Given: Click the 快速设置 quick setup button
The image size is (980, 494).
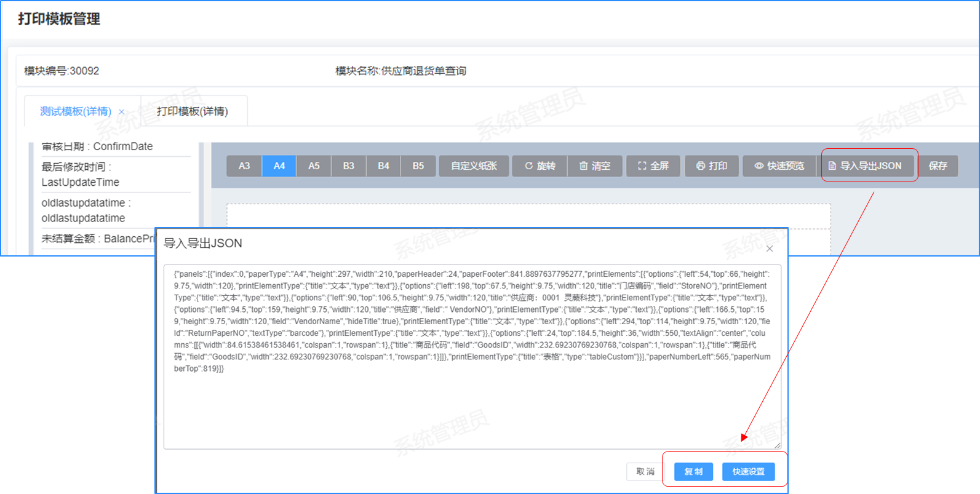Looking at the screenshot, I should (749, 472).
